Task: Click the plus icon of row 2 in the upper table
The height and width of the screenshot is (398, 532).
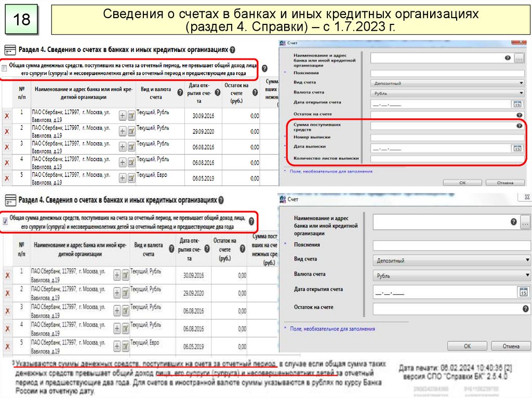Action: point(123,131)
